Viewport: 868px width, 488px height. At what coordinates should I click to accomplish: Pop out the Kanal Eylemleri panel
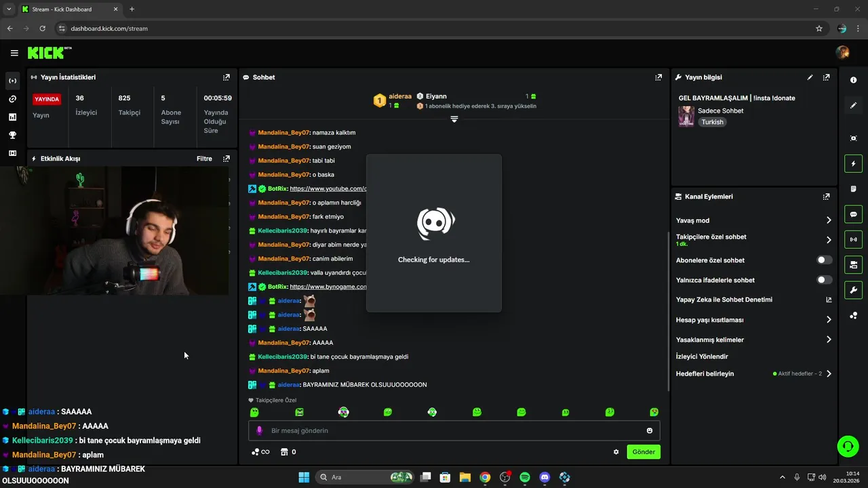click(x=826, y=197)
